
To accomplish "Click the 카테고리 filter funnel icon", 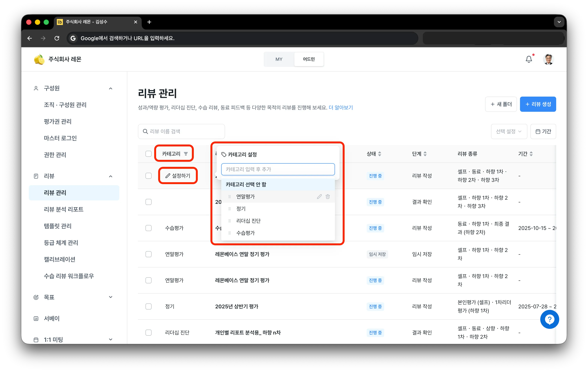I will [x=186, y=154].
